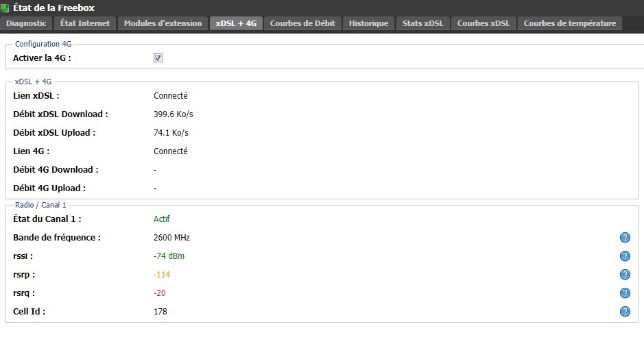The image size is (644, 346).
Task: Click the État de la Freebox window title
Action: coord(53,8)
